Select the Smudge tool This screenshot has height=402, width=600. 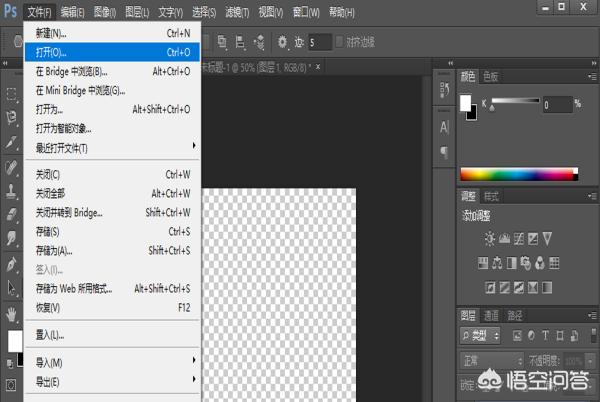(11, 238)
